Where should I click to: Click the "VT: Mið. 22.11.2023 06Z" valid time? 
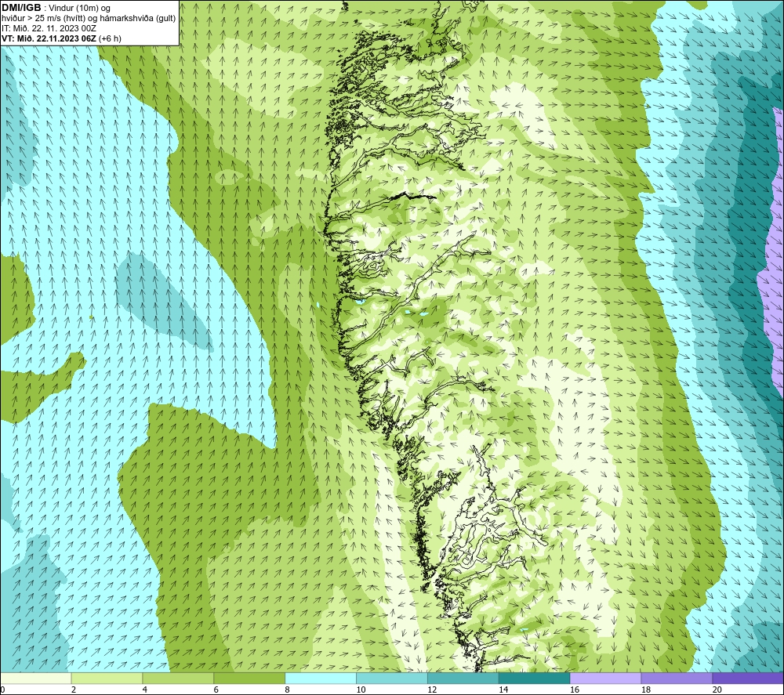pos(49,38)
